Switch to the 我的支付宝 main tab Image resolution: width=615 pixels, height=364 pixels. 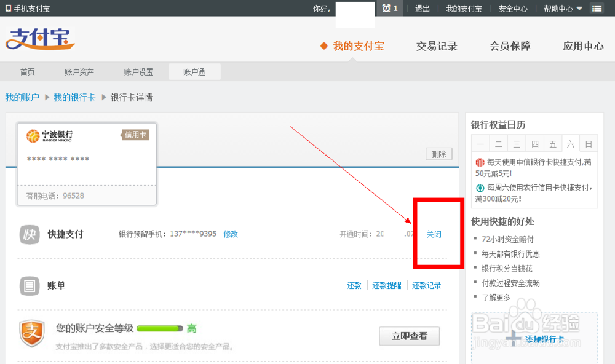coord(359,46)
